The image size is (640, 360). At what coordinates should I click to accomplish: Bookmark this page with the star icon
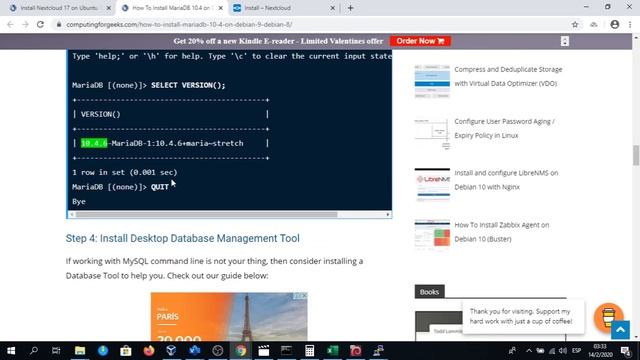(575, 24)
